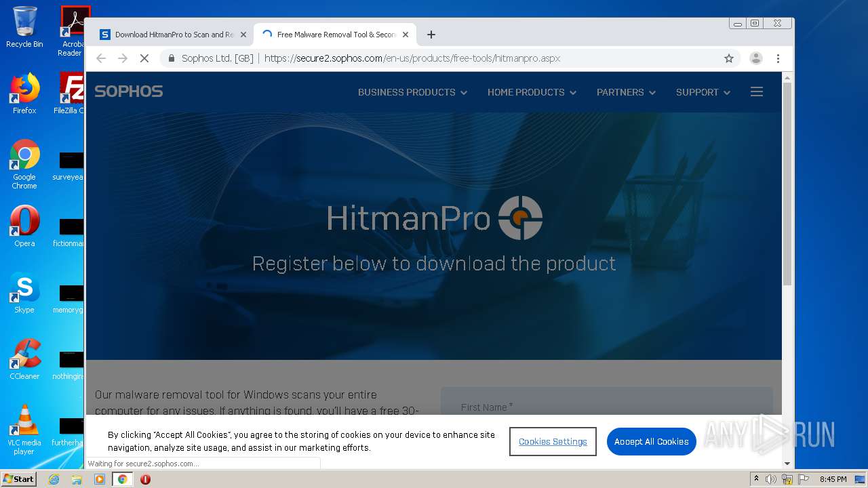The width and height of the screenshot is (868, 488).
Task: Open Opera desktop shortcut
Action: pos(24,226)
